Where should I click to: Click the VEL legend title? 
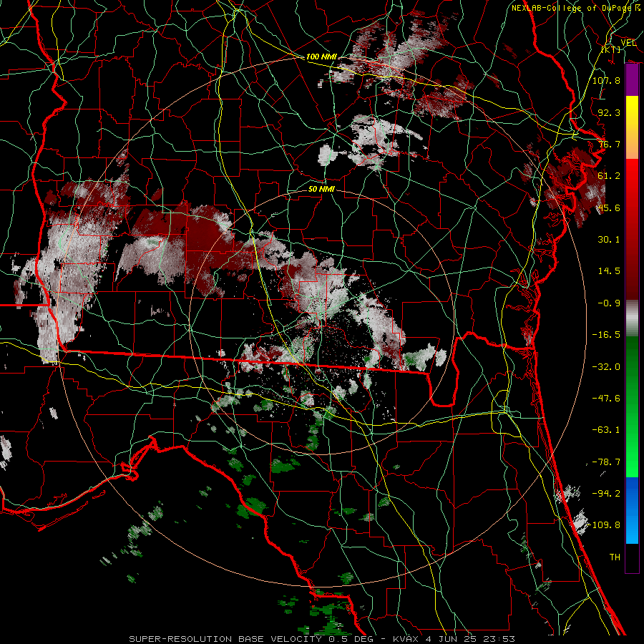[629, 42]
